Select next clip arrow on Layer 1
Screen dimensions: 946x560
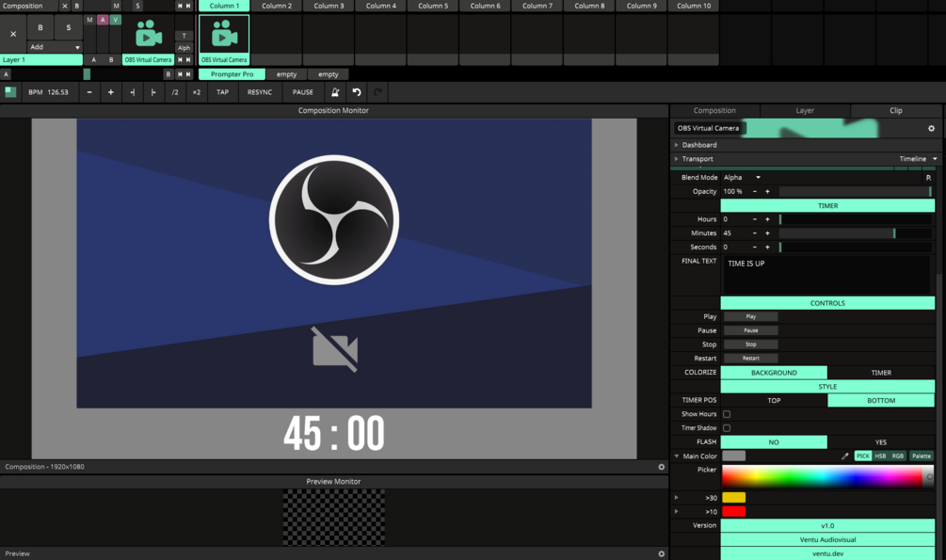[x=188, y=59]
